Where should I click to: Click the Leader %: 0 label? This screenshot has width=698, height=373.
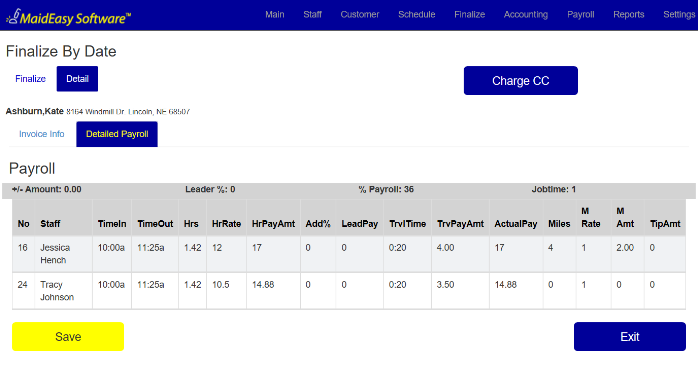pos(210,189)
